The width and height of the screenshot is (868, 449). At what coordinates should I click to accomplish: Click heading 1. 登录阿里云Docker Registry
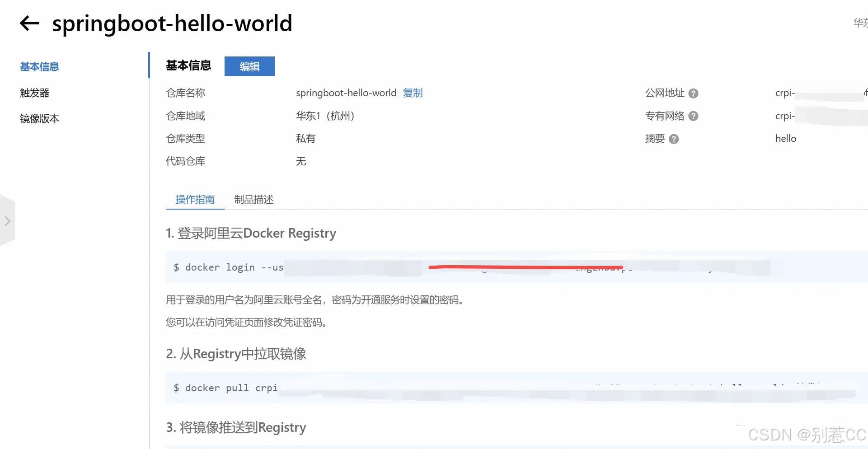pyautogui.click(x=251, y=233)
